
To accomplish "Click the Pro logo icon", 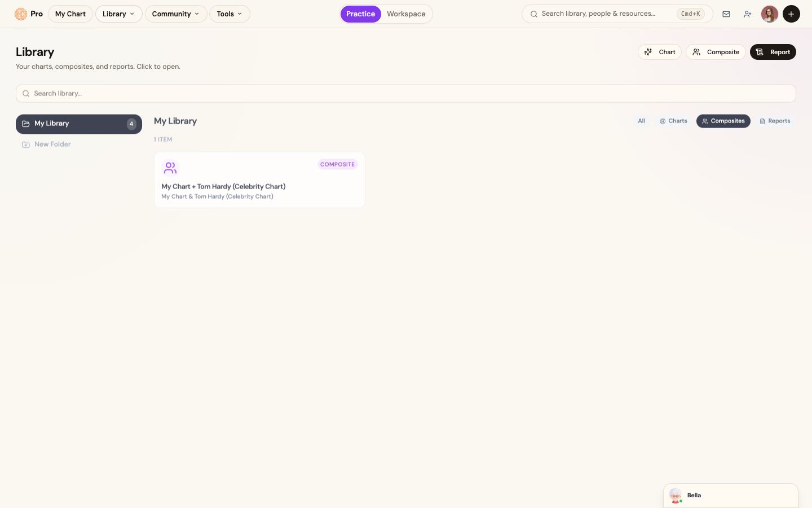I will (21, 14).
